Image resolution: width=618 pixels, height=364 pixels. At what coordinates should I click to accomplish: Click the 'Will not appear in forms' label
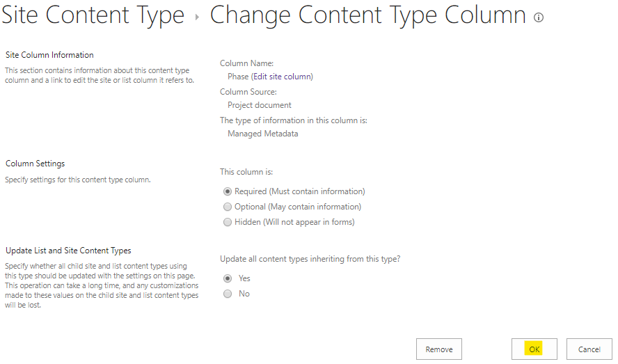(309, 223)
